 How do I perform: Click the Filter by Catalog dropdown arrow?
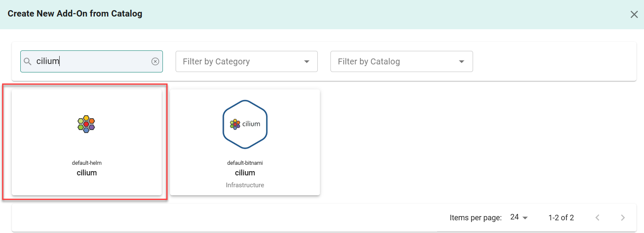point(462,62)
